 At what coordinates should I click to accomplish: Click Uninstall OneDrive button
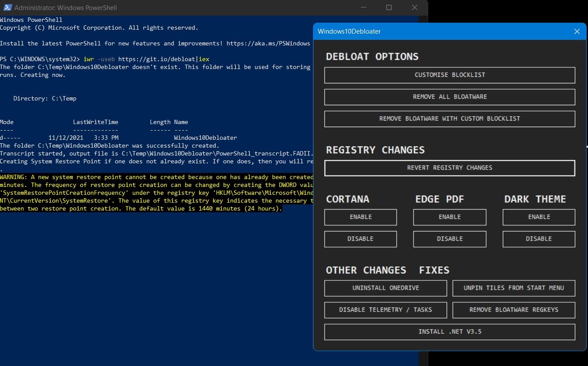click(385, 288)
